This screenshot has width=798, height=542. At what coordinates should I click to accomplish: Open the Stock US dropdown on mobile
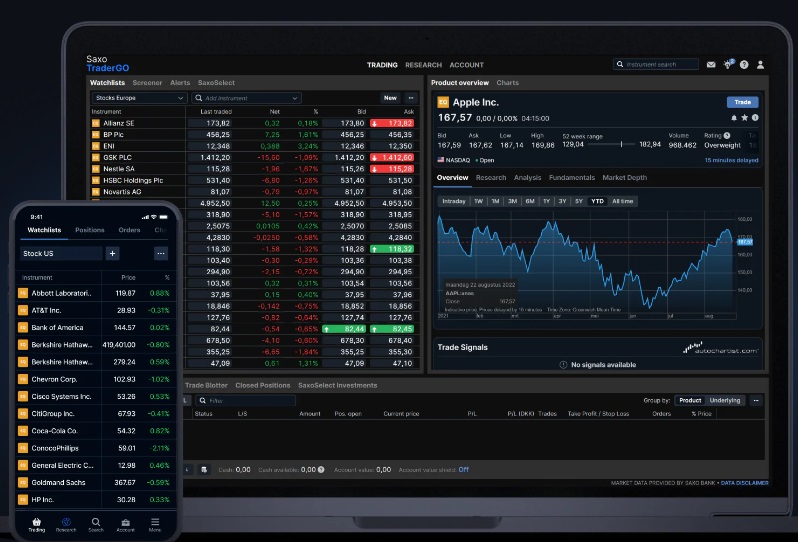coord(60,254)
